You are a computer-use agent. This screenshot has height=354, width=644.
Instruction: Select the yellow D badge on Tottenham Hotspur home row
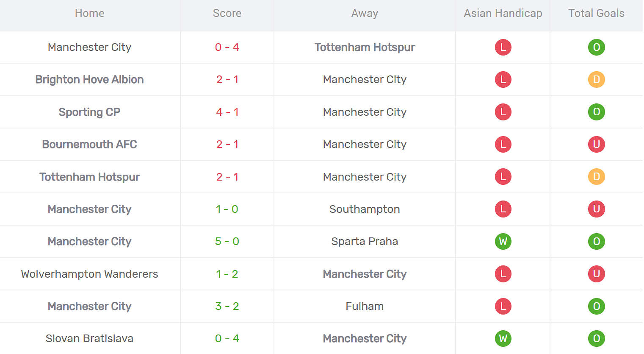(x=597, y=177)
